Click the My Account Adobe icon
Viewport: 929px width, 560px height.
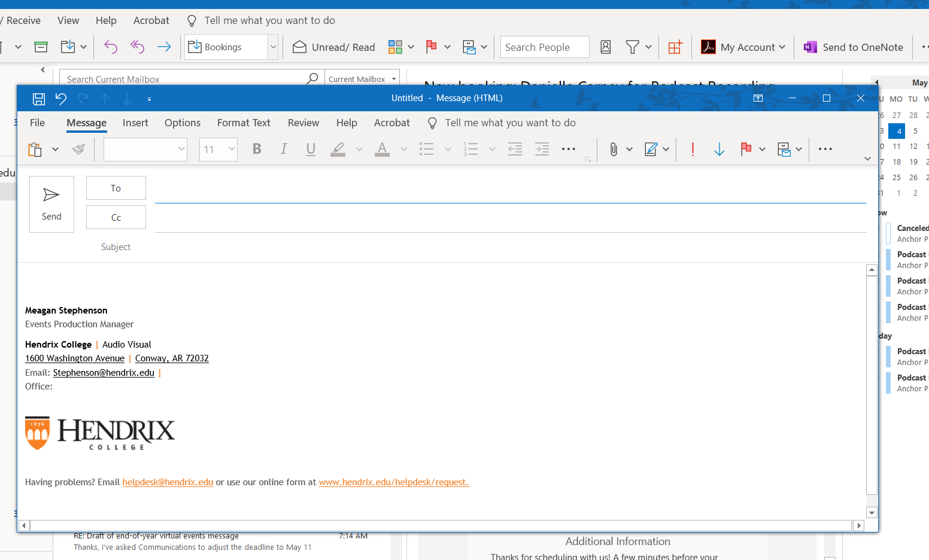pos(708,47)
